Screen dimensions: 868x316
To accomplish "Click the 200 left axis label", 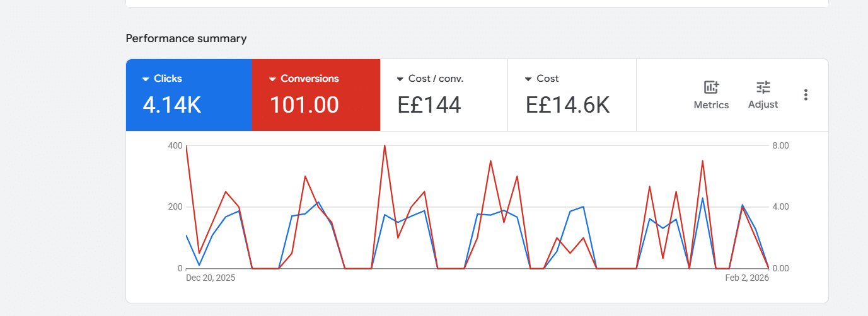I will pyautogui.click(x=175, y=207).
